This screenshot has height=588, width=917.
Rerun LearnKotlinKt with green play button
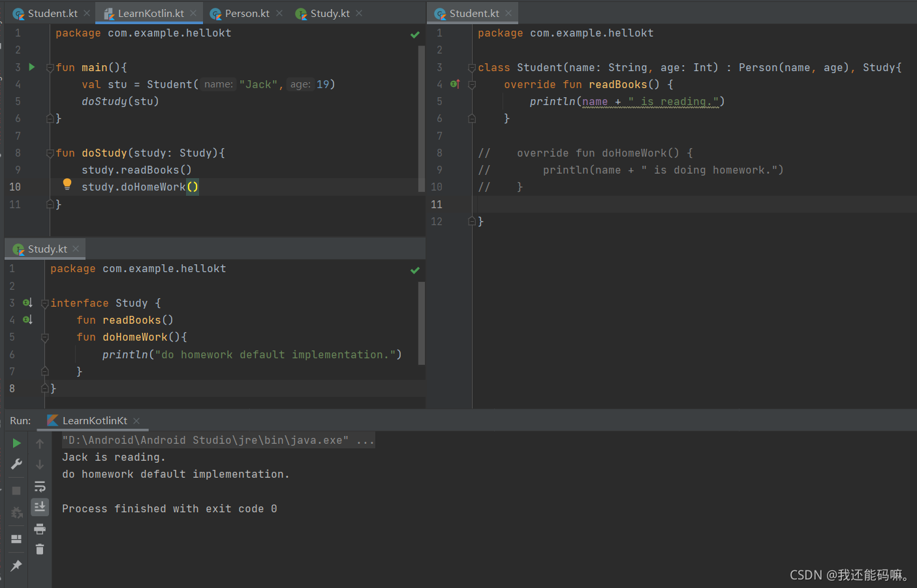tap(16, 443)
